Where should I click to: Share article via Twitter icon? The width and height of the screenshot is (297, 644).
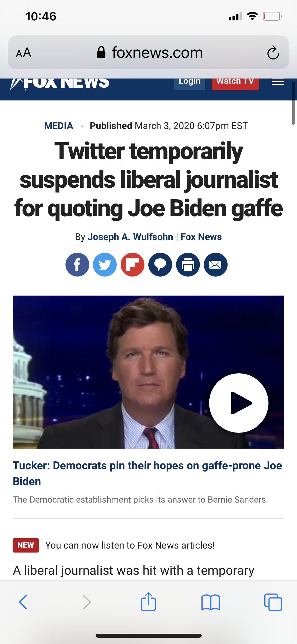tap(105, 265)
